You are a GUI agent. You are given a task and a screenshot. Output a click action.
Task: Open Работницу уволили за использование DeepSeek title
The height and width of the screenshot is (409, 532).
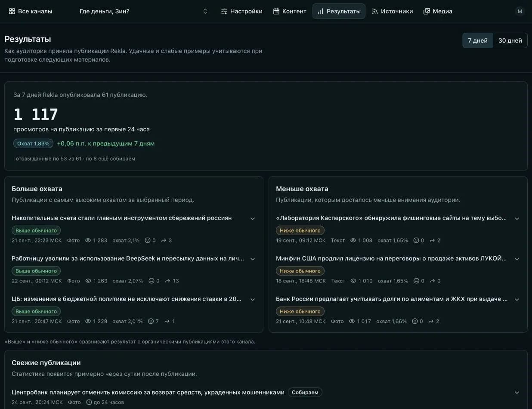point(128,258)
